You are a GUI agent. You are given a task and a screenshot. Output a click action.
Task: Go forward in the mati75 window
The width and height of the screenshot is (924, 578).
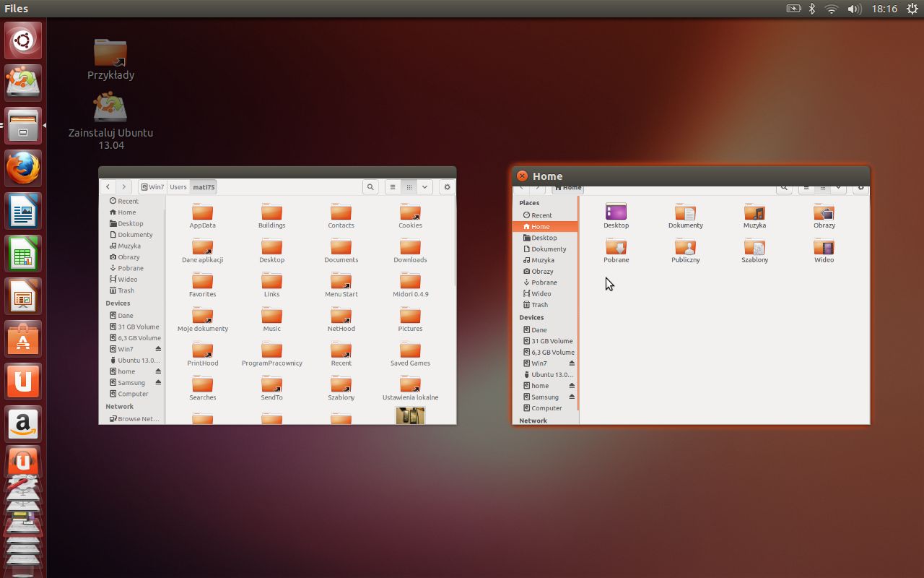click(x=124, y=186)
